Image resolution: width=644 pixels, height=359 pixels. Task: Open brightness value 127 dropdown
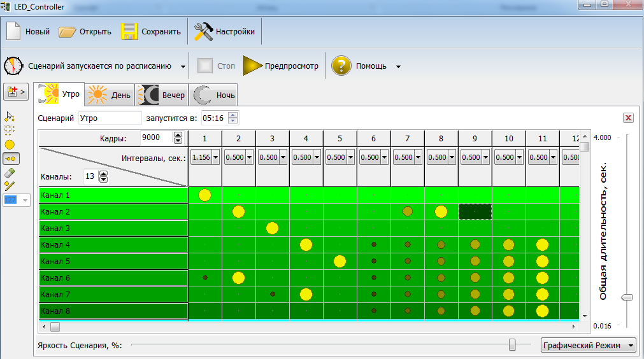25,201
